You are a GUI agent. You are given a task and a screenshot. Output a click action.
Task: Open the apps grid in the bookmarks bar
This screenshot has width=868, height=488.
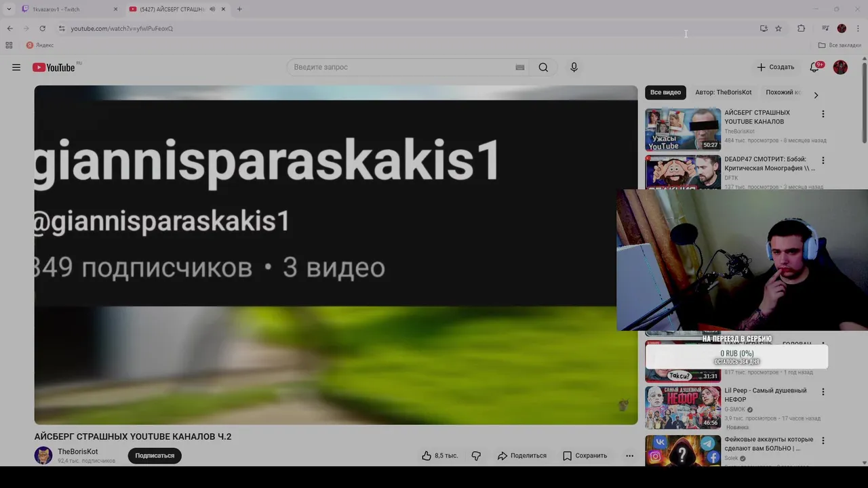9,45
